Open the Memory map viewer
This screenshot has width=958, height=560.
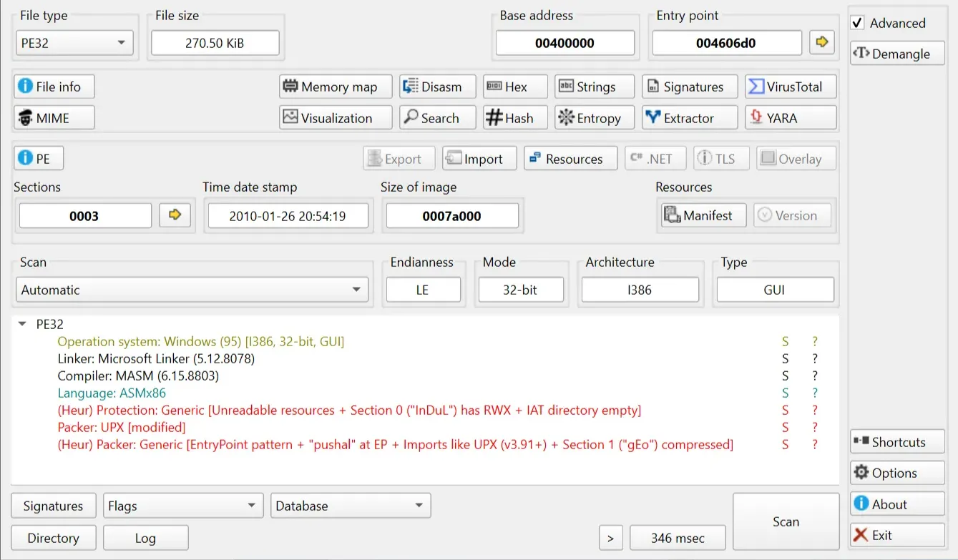[x=336, y=87]
